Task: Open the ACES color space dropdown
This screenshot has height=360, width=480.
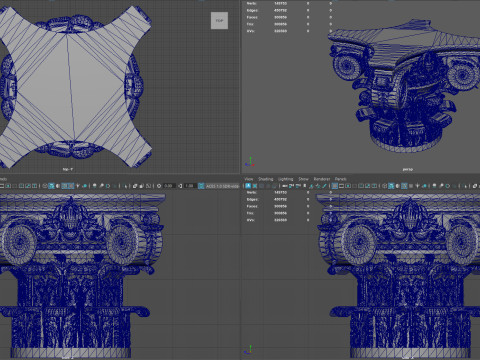Action: pyautogui.click(x=223, y=186)
